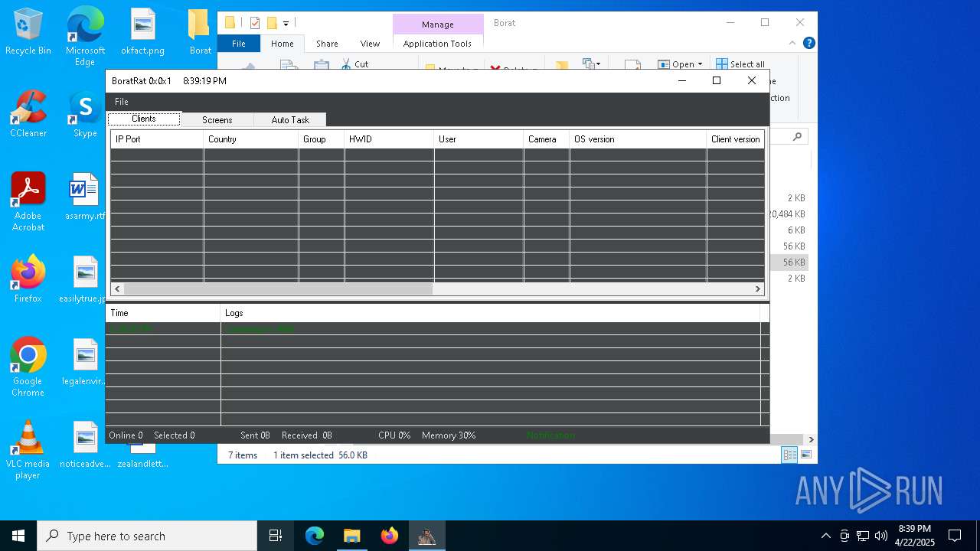
Task: Click the Client version column header
Action: [735, 139]
